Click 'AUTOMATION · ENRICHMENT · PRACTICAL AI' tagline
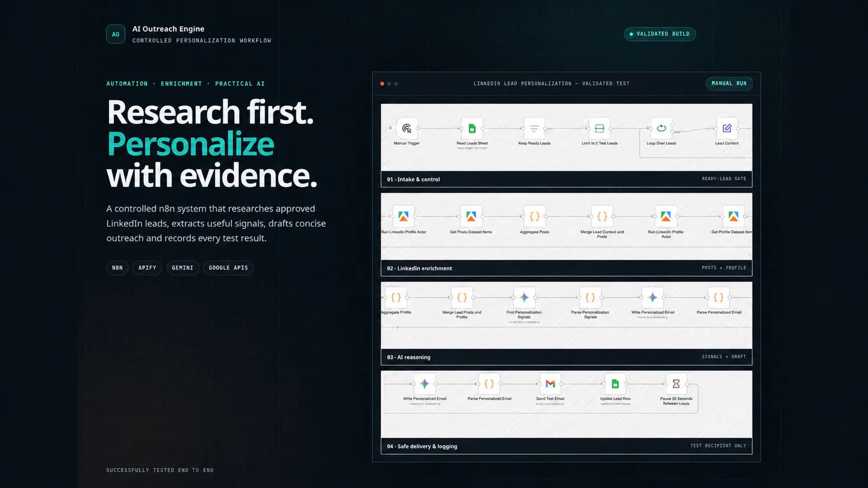 pyautogui.click(x=186, y=84)
